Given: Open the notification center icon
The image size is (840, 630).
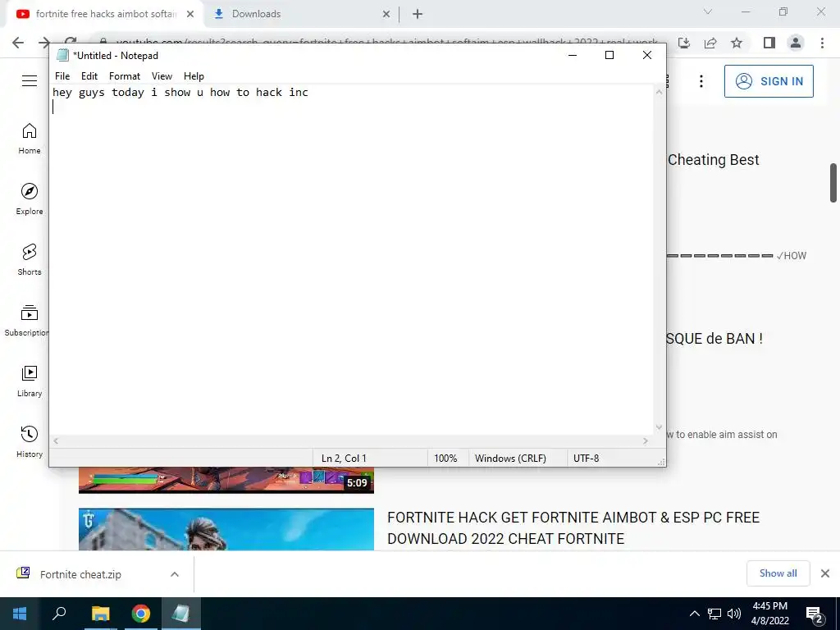Looking at the screenshot, I should coord(815,614).
